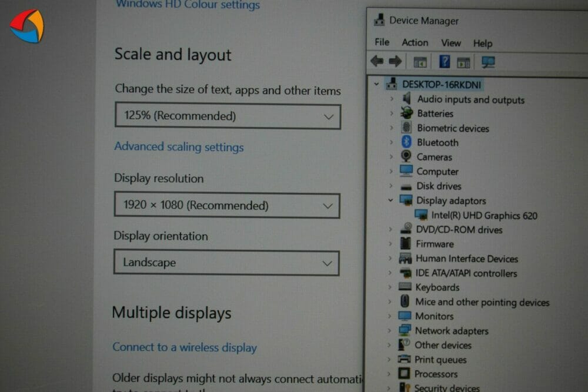
Task: Open the 125% (Recommended) scaling dropdown
Action: [x=228, y=116]
